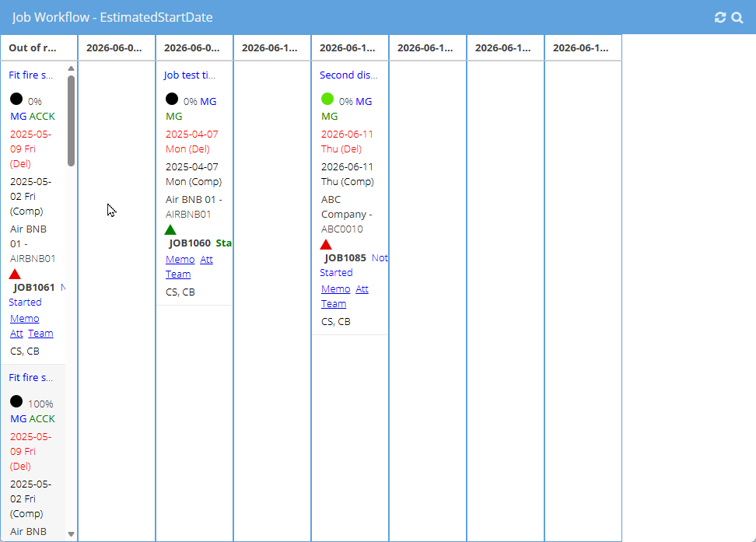756x542 pixels.
Task: Click the blue MG link in JOB1060 card
Action: coord(208,102)
